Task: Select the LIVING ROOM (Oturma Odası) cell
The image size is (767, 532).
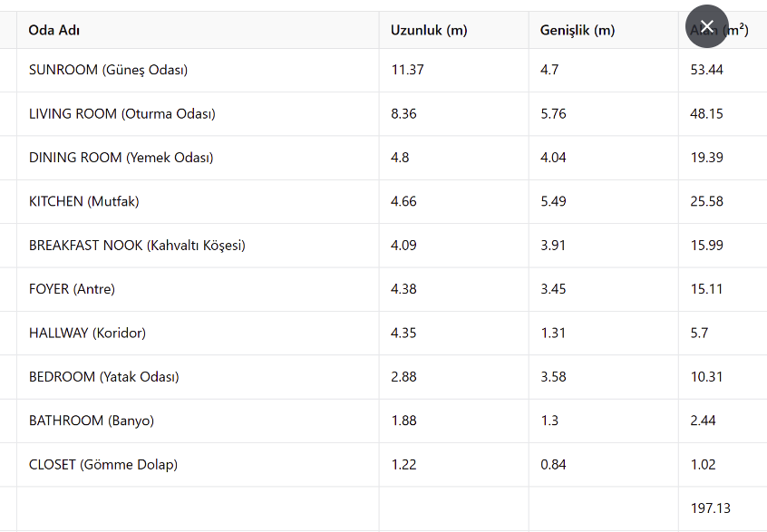Action: (x=122, y=114)
